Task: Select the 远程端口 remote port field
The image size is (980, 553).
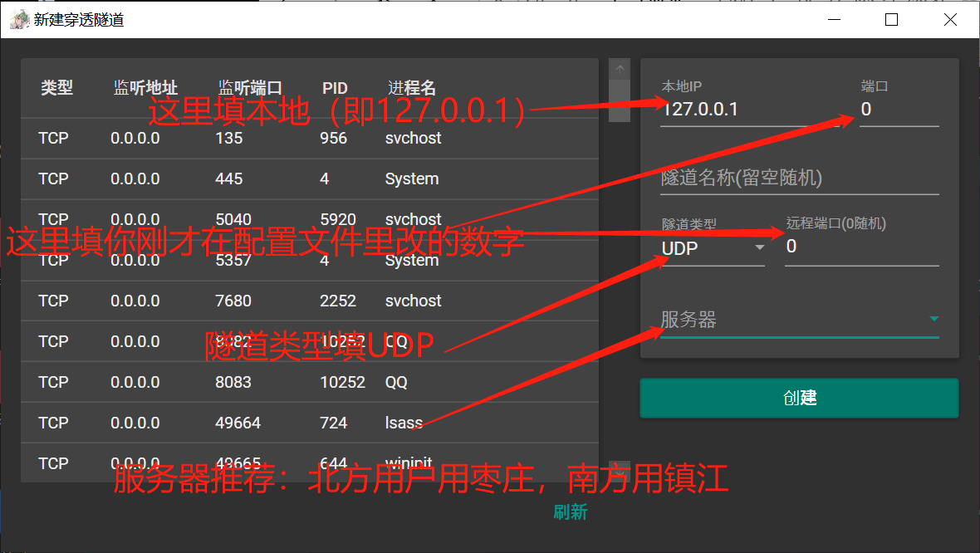Action: 861,247
